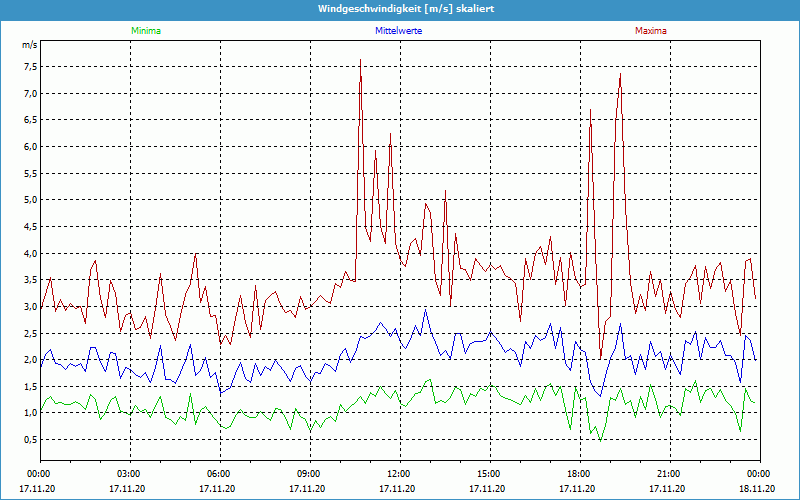
Task: Click the 6,0 y-axis value
Action: (x=30, y=146)
